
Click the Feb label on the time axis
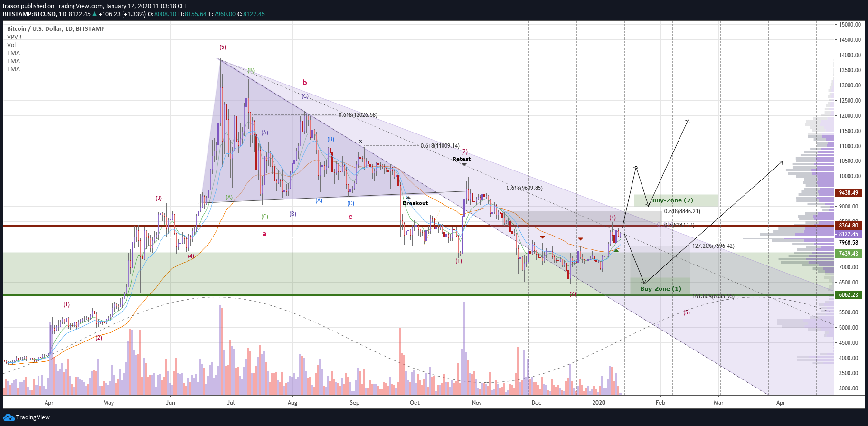[660, 403]
